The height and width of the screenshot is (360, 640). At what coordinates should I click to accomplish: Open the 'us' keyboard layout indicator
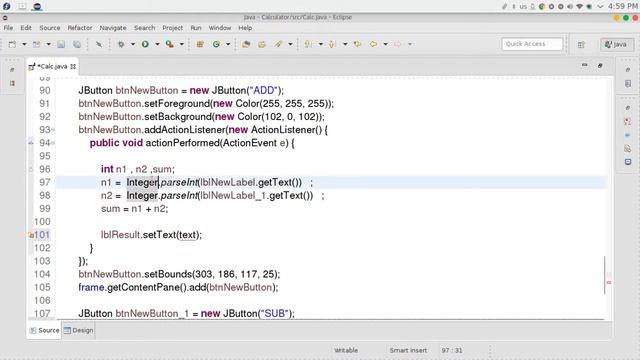coord(523,7)
